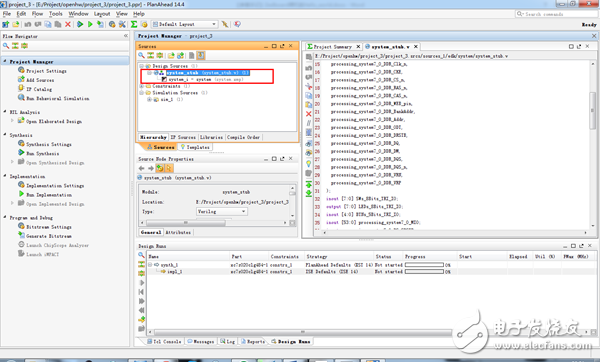
Task: Toggle the highlighted pin button in Source Node Properties
Action: (x=160, y=168)
